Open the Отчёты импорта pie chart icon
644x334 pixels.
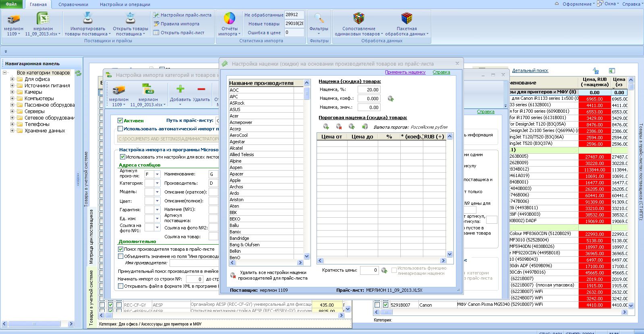click(229, 19)
